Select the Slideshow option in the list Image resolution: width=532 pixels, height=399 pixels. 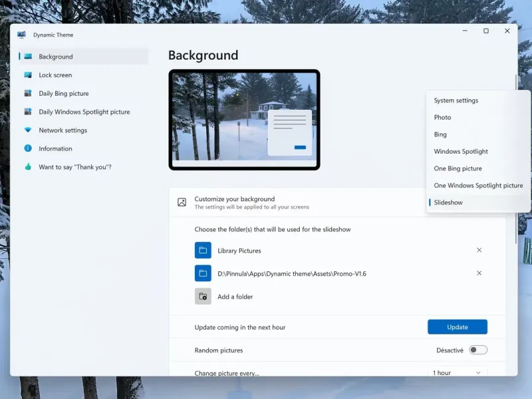(x=478, y=202)
